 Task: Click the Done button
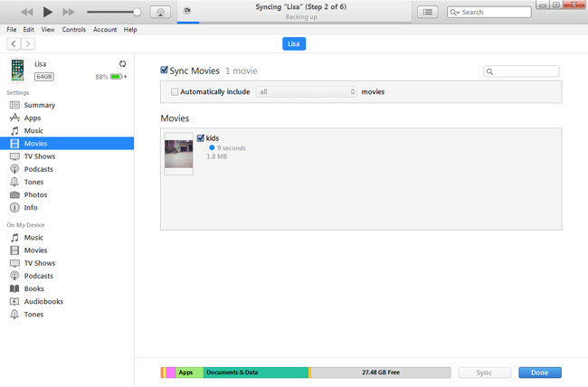click(x=540, y=373)
